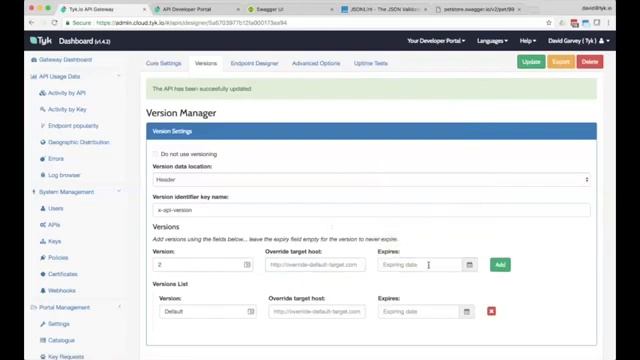This screenshot has height=360, width=640.
Task: Switch to the petstore.swagger.io browser tab
Action: (x=477, y=9)
